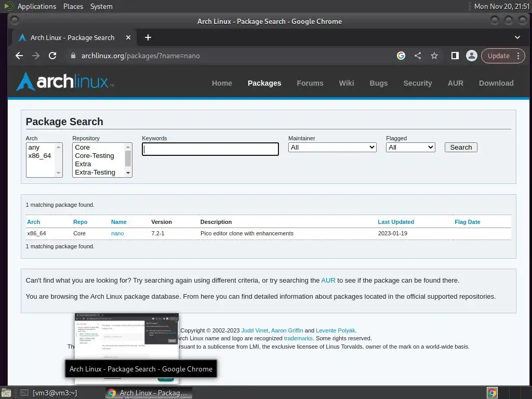This screenshot has width=532, height=399.
Task: Open the vm3@vm3 terminal taskbar item
Action: point(49,393)
